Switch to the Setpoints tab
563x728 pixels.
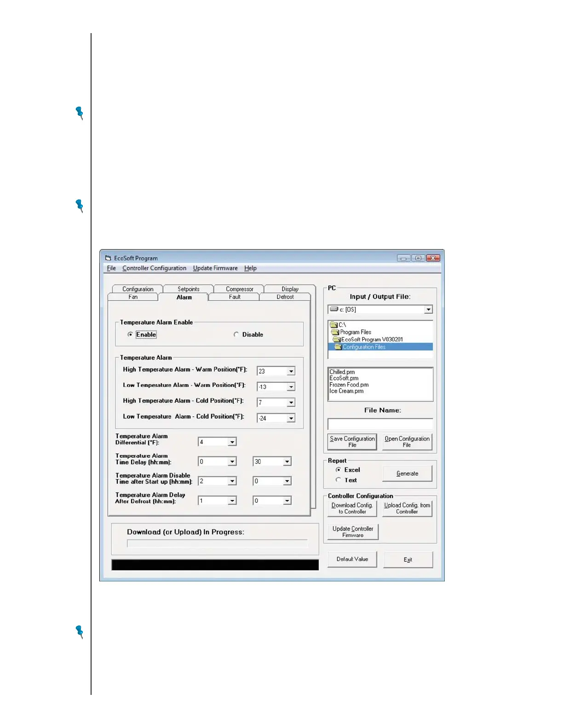[x=189, y=289]
